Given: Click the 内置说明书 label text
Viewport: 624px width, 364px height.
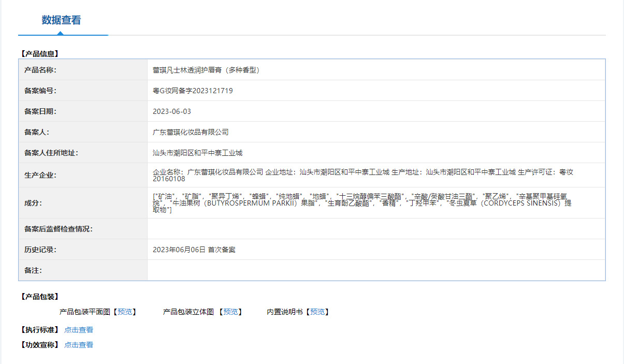Looking at the screenshot, I should pos(285,312).
